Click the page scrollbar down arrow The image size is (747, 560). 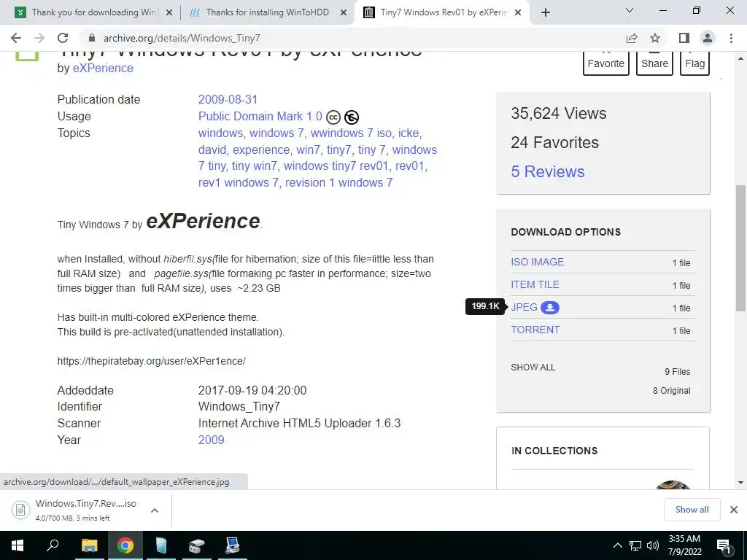740,483
